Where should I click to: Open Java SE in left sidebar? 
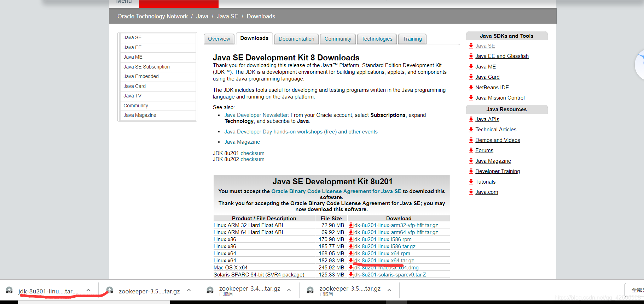point(157,37)
